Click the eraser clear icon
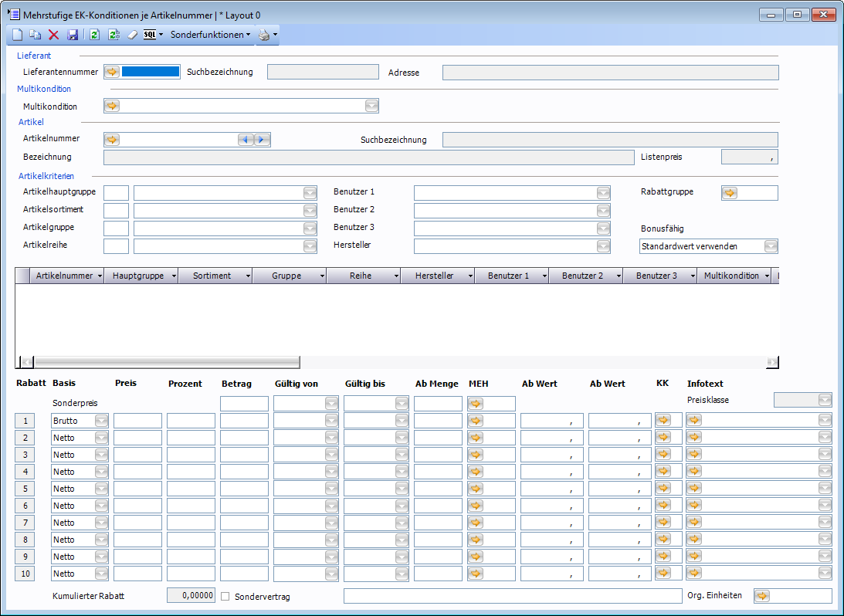 click(132, 35)
